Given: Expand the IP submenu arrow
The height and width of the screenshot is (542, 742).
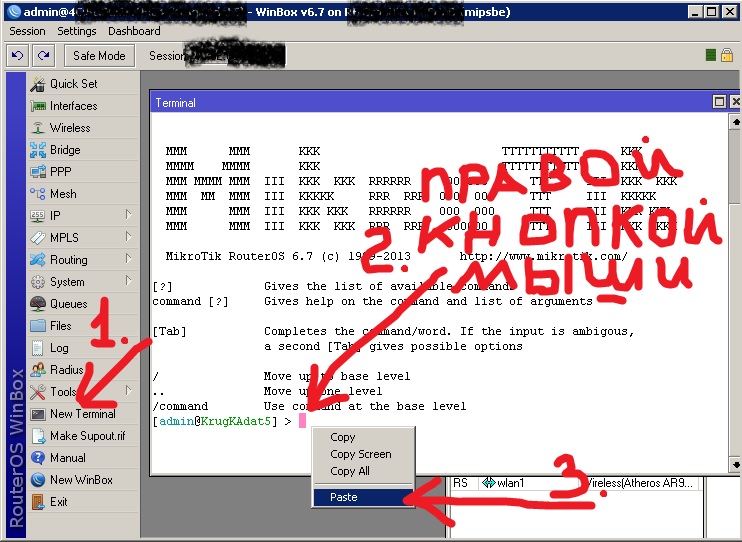Looking at the screenshot, I should click(x=128, y=216).
